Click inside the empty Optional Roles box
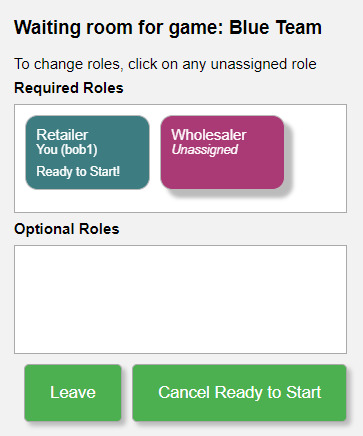The image size is (363, 436). pyautogui.click(x=180, y=299)
